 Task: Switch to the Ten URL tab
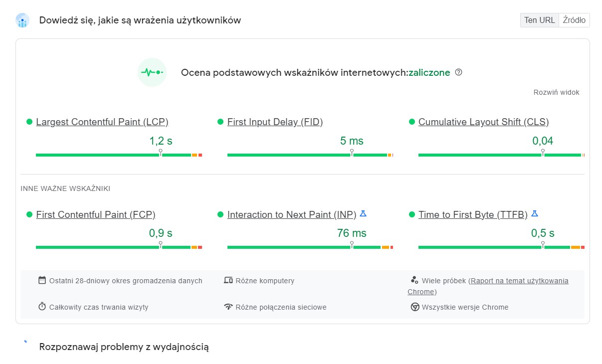click(539, 20)
